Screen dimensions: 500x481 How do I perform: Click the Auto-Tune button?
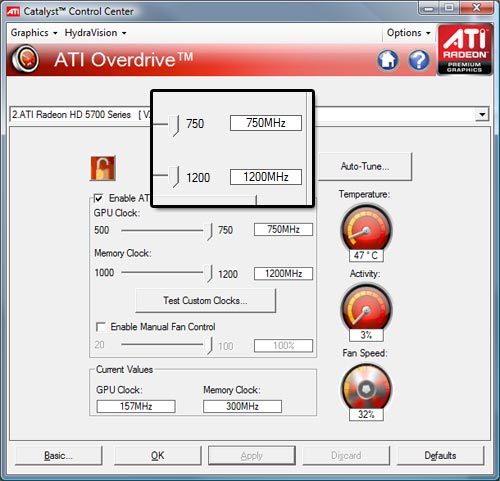pyautogui.click(x=365, y=166)
